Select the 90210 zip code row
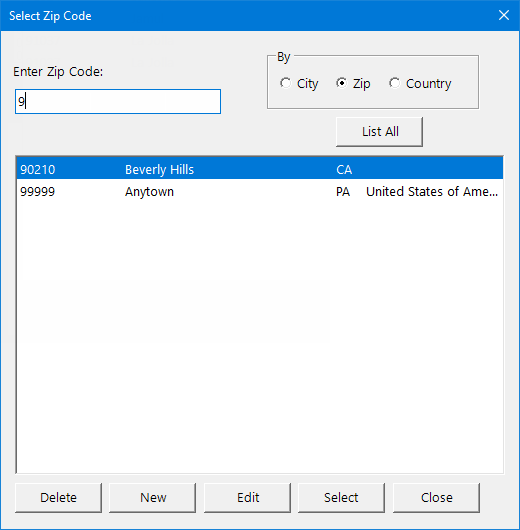 (x=260, y=169)
